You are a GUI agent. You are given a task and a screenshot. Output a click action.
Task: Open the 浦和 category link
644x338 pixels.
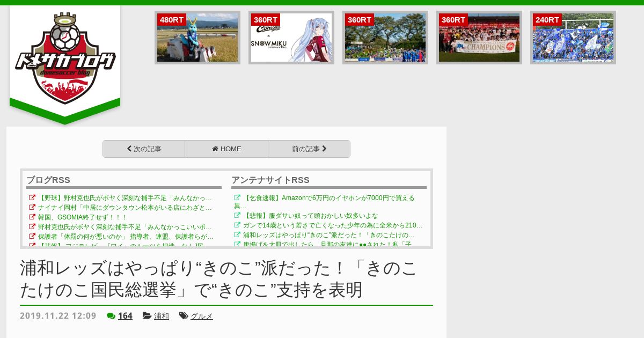point(162,316)
